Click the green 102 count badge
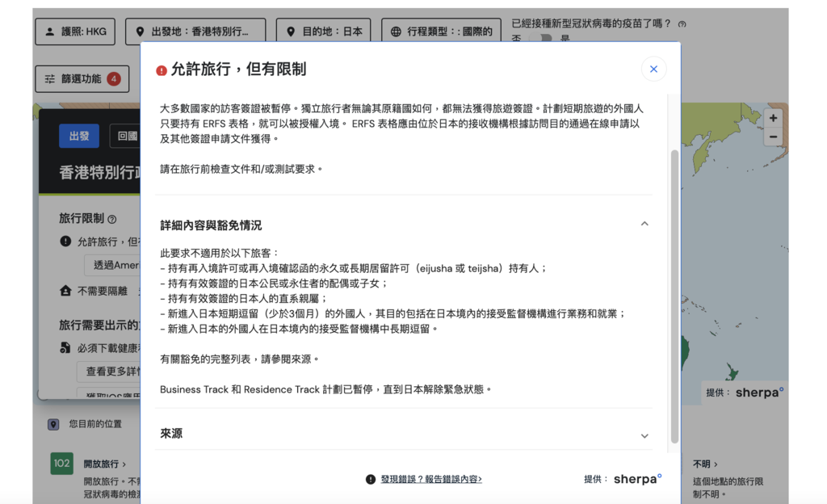The width and height of the screenshot is (827, 504). [61, 464]
